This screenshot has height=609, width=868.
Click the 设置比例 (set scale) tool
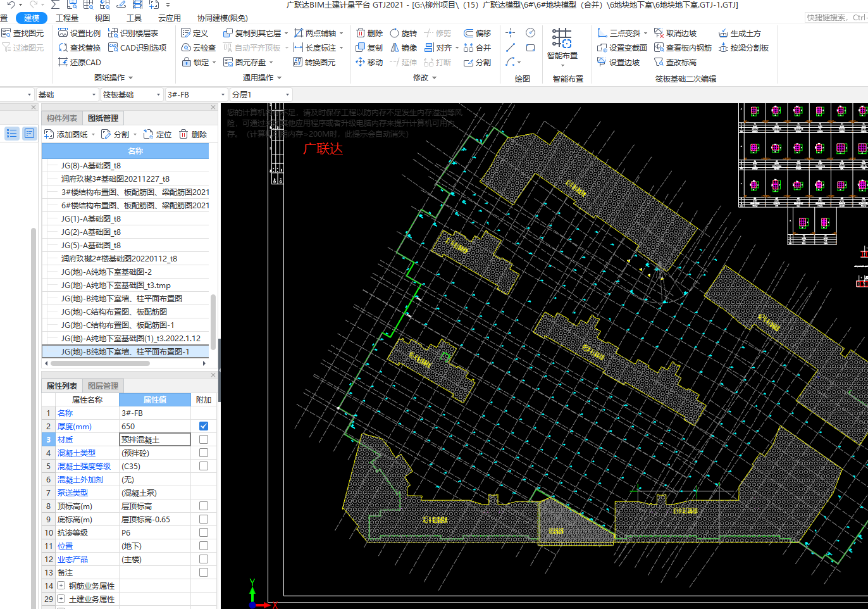click(x=79, y=33)
